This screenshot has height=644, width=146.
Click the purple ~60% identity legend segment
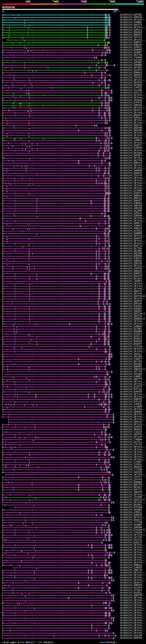pyautogui.click(x=73, y=4)
